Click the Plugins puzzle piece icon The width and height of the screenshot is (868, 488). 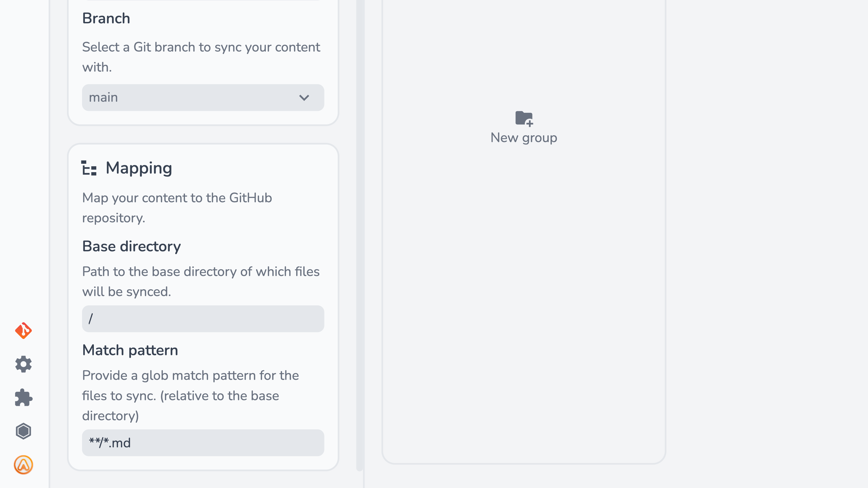pos(23,397)
